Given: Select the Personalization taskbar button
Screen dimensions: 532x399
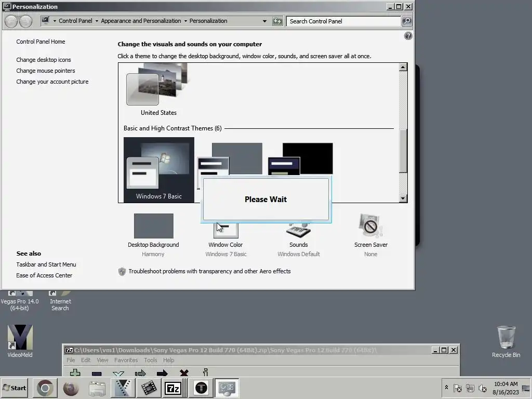Looking at the screenshot, I should [227, 388].
